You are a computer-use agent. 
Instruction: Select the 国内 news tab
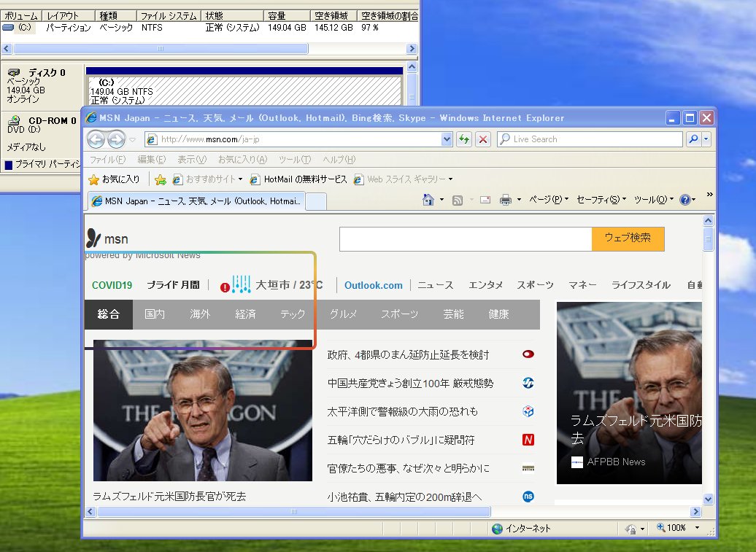tap(155, 314)
